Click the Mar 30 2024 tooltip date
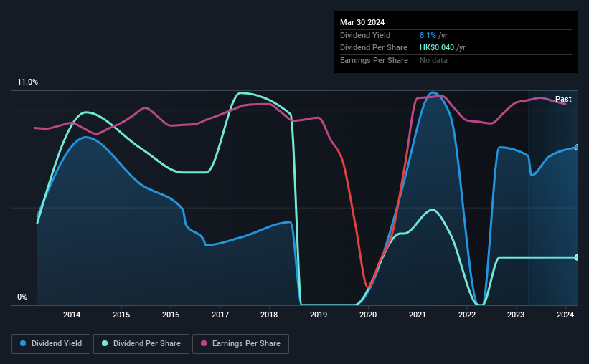The image size is (589, 364). 362,22
